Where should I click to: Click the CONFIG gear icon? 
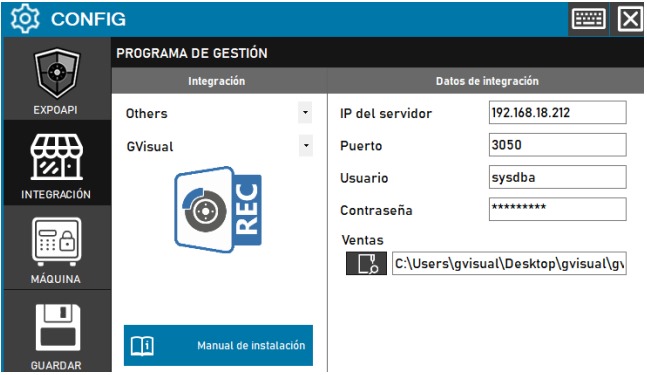25,19
